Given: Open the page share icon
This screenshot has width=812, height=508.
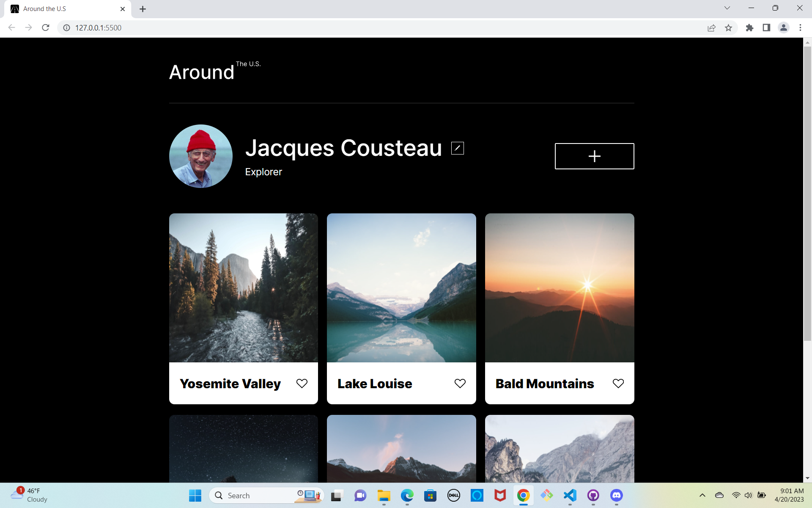Looking at the screenshot, I should point(712,28).
